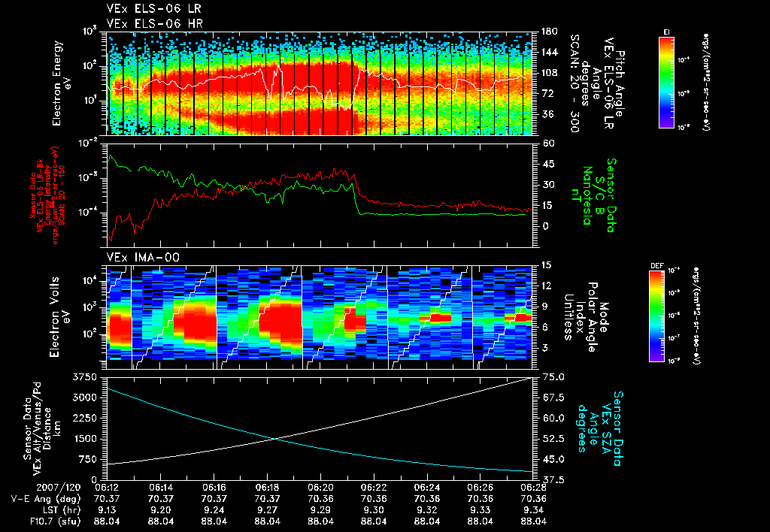
Task: Click the 1500 altitude tick value
Action: [x=86, y=439]
